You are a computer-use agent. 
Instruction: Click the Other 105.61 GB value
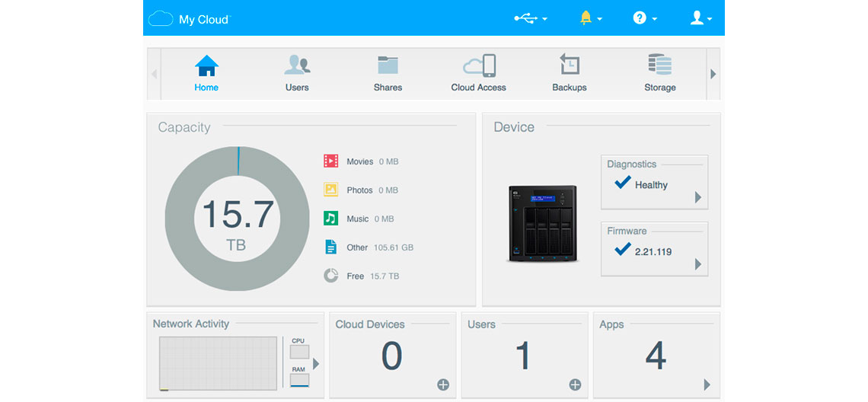pos(394,247)
